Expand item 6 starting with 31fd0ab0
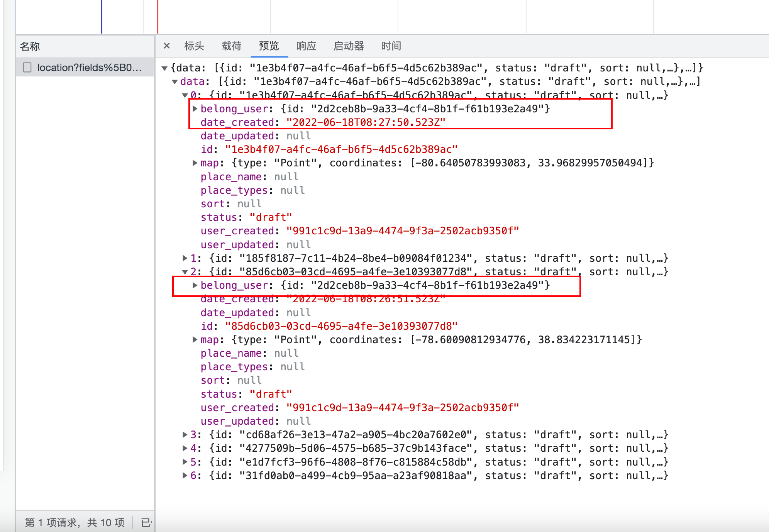This screenshot has height=532, width=769. tap(185, 476)
